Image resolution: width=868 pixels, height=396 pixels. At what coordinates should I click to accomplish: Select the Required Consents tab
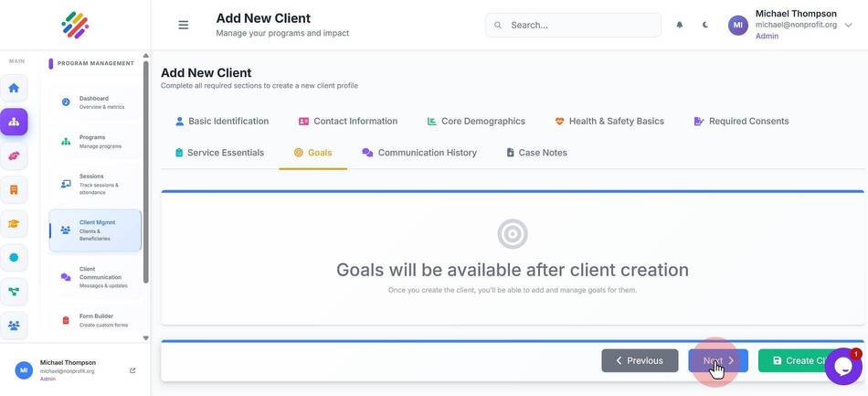[x=741, y=122]
